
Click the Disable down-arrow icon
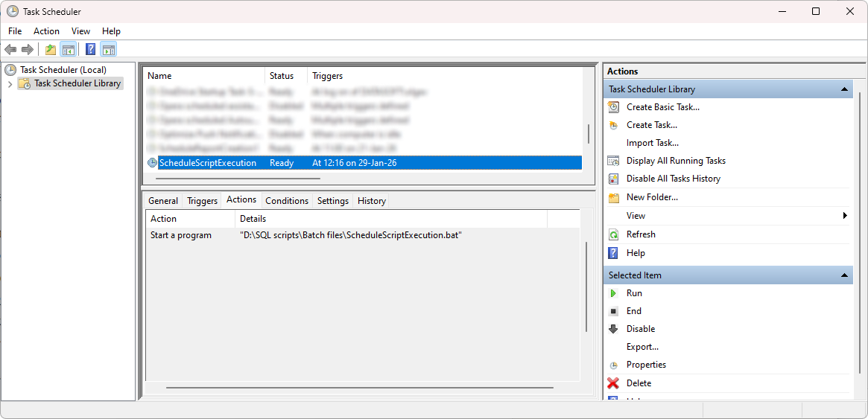tap(613, 329)
